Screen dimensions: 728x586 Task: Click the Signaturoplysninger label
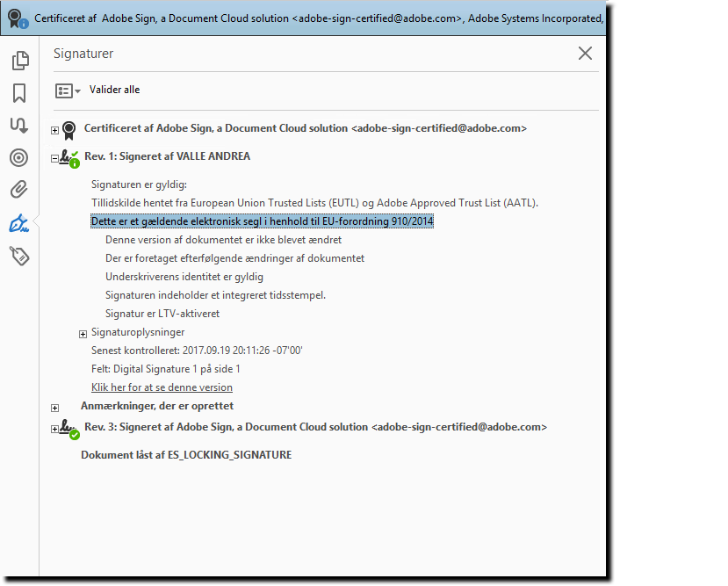click(x=137, y=332)
